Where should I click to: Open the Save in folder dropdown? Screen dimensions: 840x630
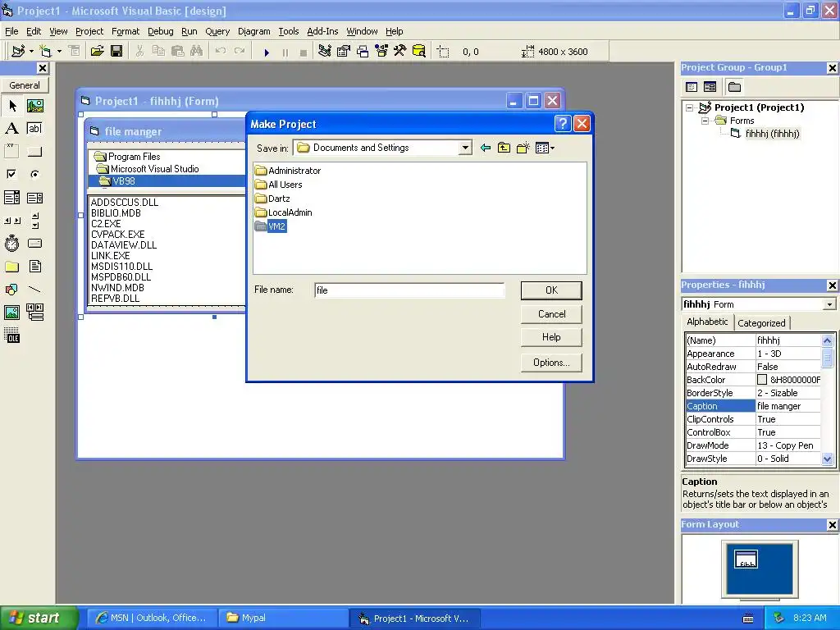(465, 148)
